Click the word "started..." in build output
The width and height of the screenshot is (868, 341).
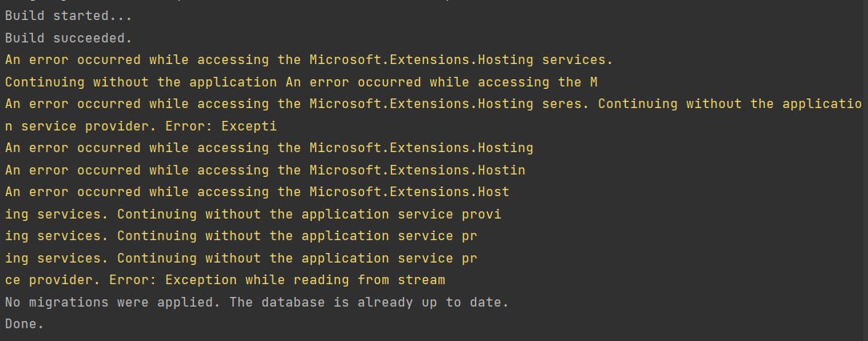92,16
